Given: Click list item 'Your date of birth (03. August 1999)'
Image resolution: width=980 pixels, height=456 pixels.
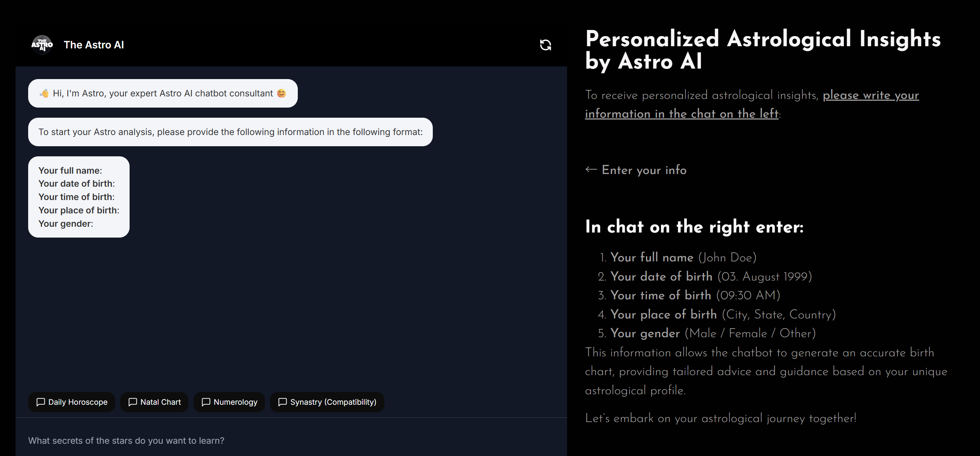Looking at the screenshot, I should coord(711,276).
